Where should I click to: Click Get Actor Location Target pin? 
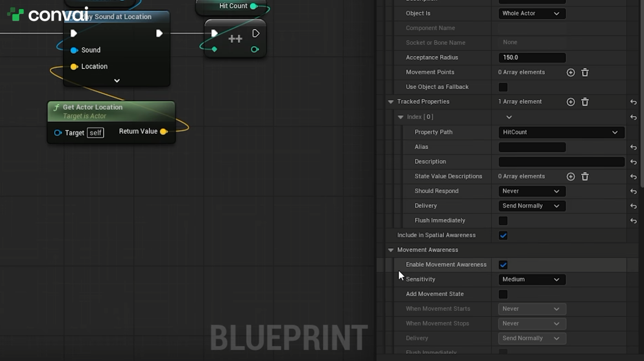pyautogui.click(x=58, y=133)
